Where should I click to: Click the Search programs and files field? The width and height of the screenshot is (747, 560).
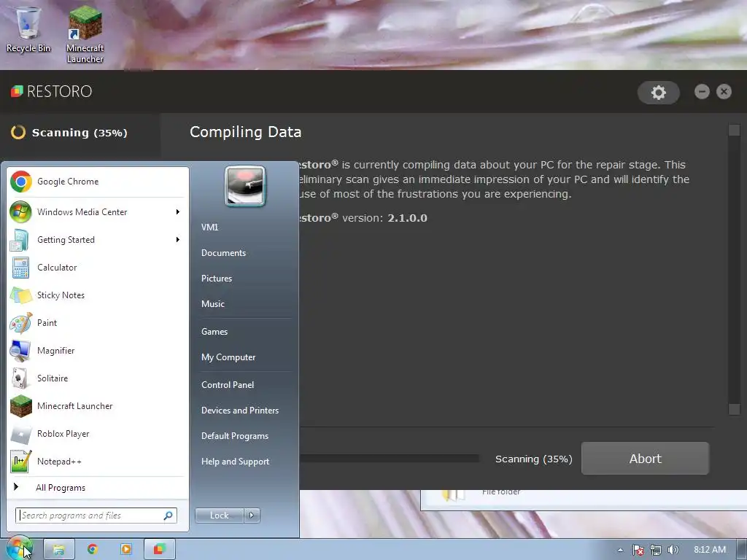tap(96, 516)
